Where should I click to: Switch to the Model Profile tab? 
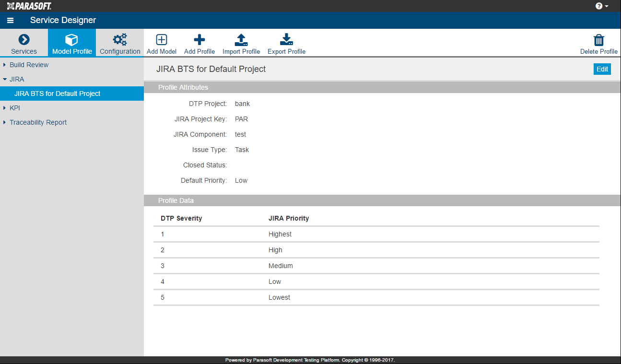click(72, 43)
